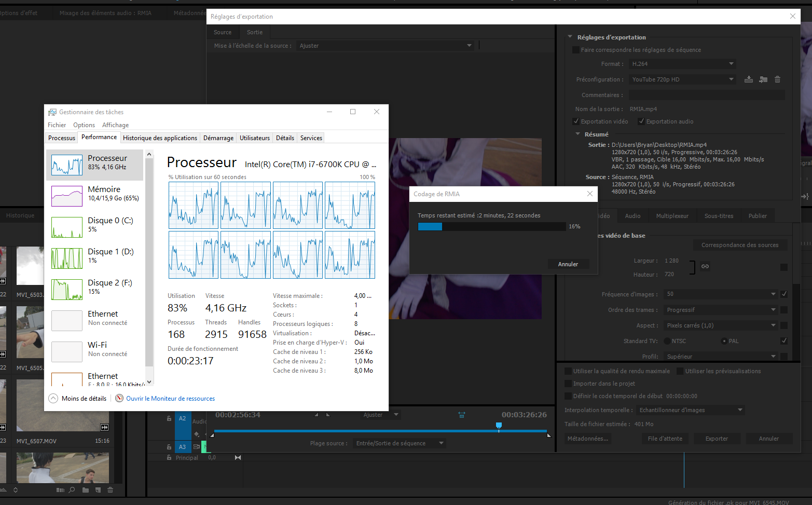
Task: Open the Plage source Entrée/Sortie de séquence dropdown
Action: coord(400,443)
